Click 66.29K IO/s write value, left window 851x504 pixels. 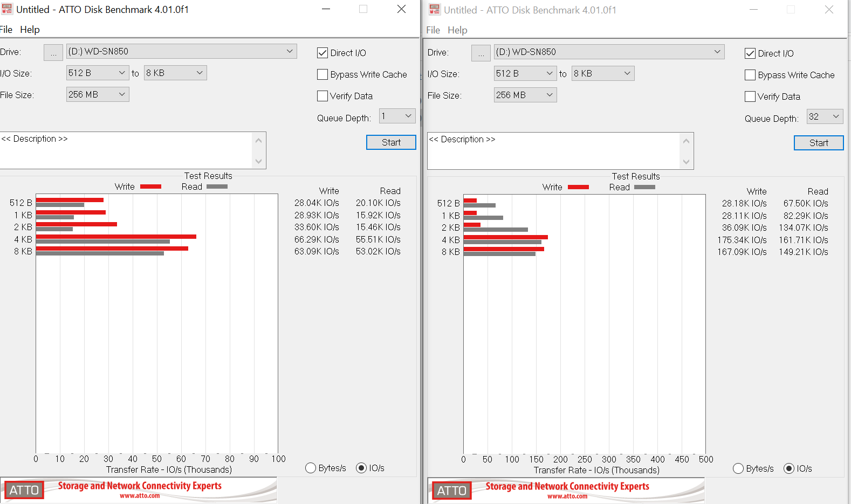[317, 239]
